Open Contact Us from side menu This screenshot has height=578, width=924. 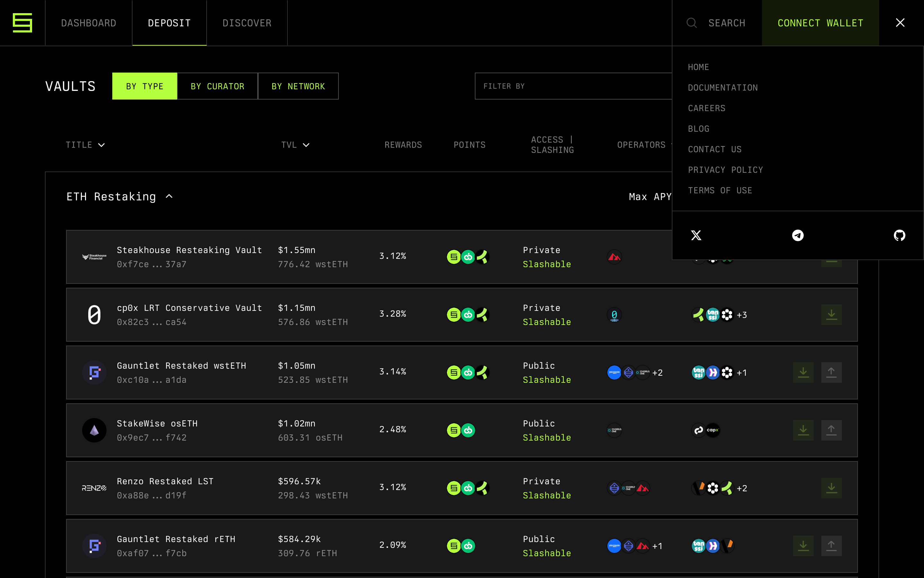point(715,149)
